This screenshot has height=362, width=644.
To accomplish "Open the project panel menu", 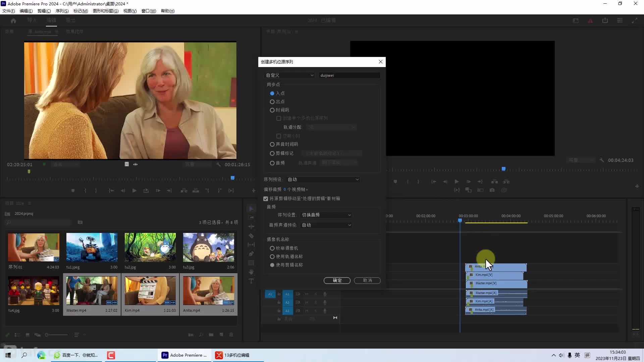I will point(30,203).
